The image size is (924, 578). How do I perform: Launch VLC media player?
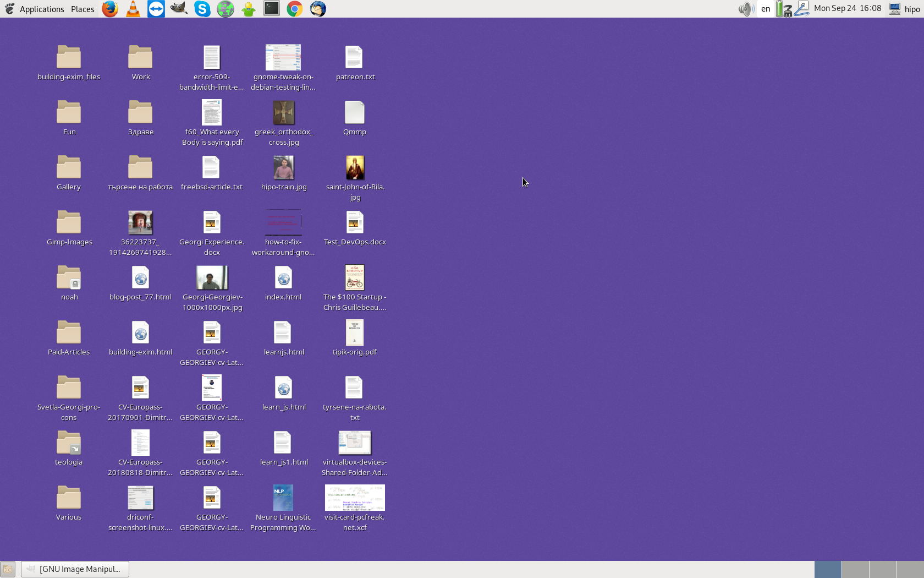[133, 9]
